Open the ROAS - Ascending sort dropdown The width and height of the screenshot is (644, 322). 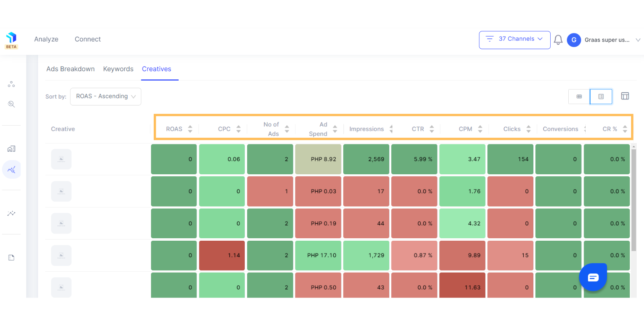[105, 97]
